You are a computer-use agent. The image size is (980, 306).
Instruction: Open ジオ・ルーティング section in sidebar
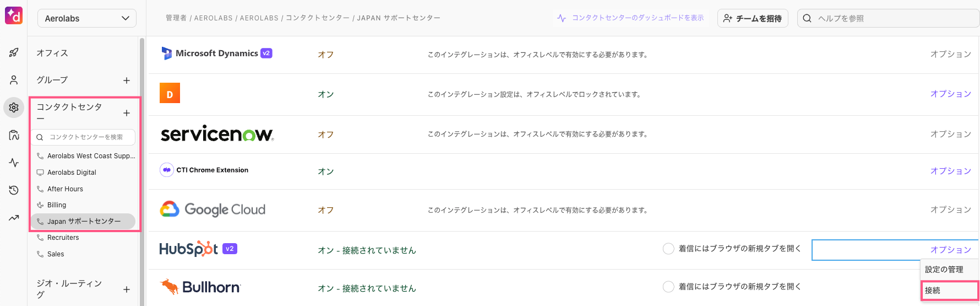69,289
